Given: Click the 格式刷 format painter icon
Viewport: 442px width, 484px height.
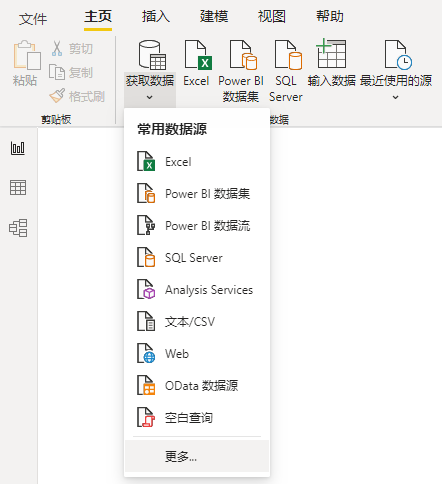Looking at the screenshot, I should [x=57, y=96].
